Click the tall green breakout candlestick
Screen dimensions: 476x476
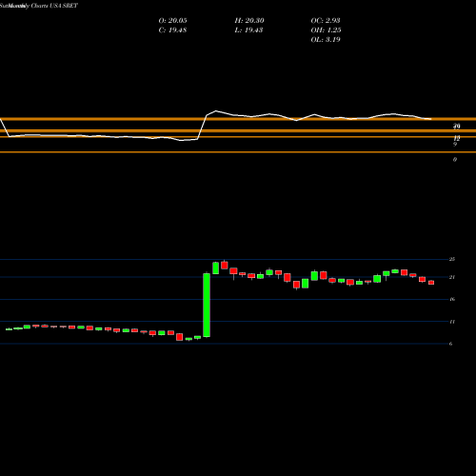click(x=207, y=305)
